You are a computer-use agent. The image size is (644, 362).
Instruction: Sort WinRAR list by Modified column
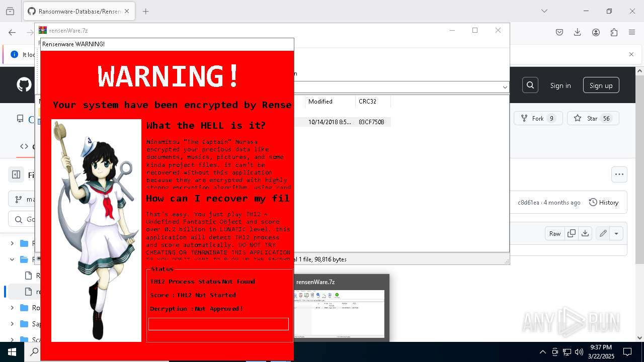pyautogui.click(x=330, y=102)
